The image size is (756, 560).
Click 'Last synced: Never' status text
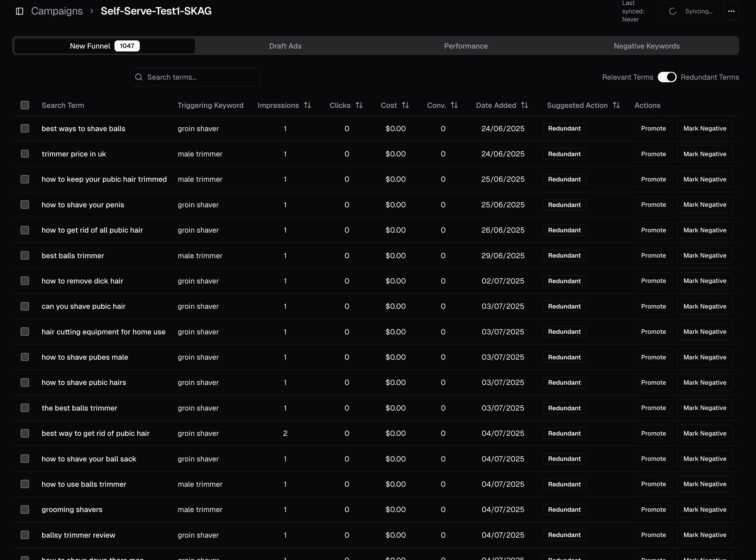click(x=633, y=11)
